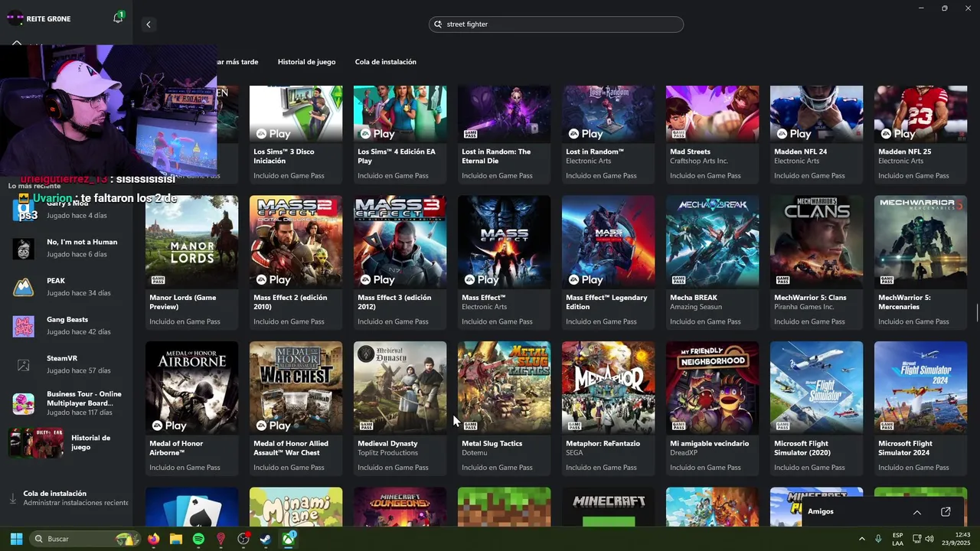This screenshot has height=551, width=980.
Task: Open volume control in system tray
Action: pyautogui.click(x=929, y=539)
